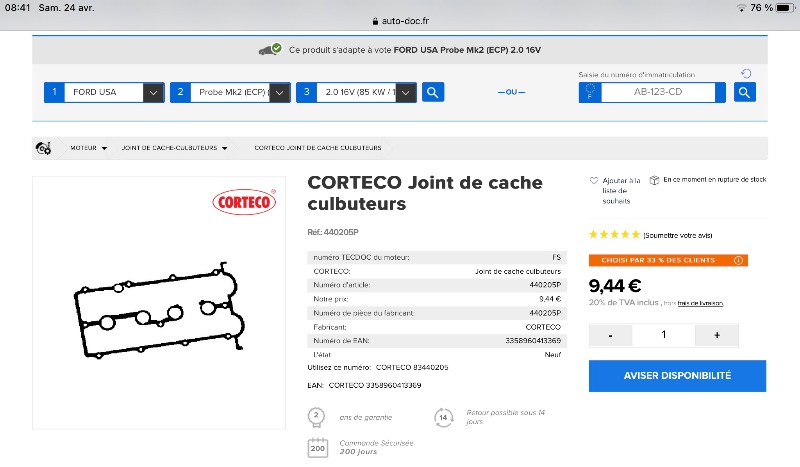Viewport: 800px width, 467px height.
Task: Click the French plate F country badge
Action: 590,92
